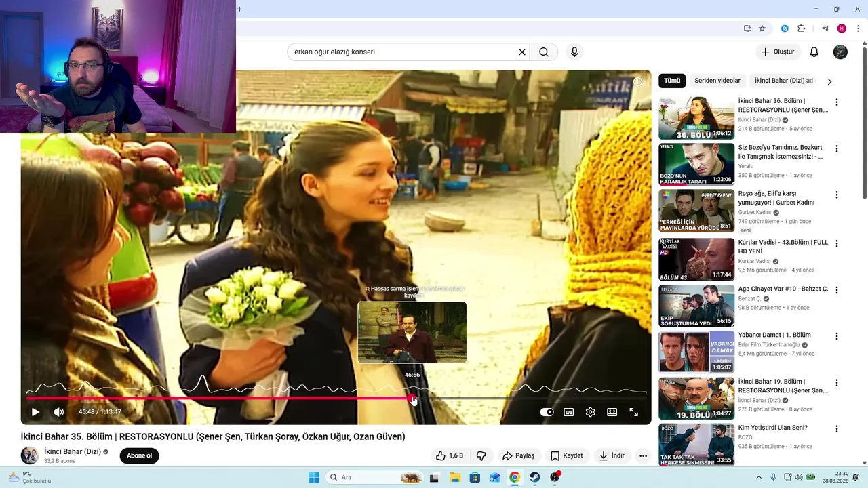Open Chrome media controls icon
The image size is (868, 488).
(x=825, y=28)
